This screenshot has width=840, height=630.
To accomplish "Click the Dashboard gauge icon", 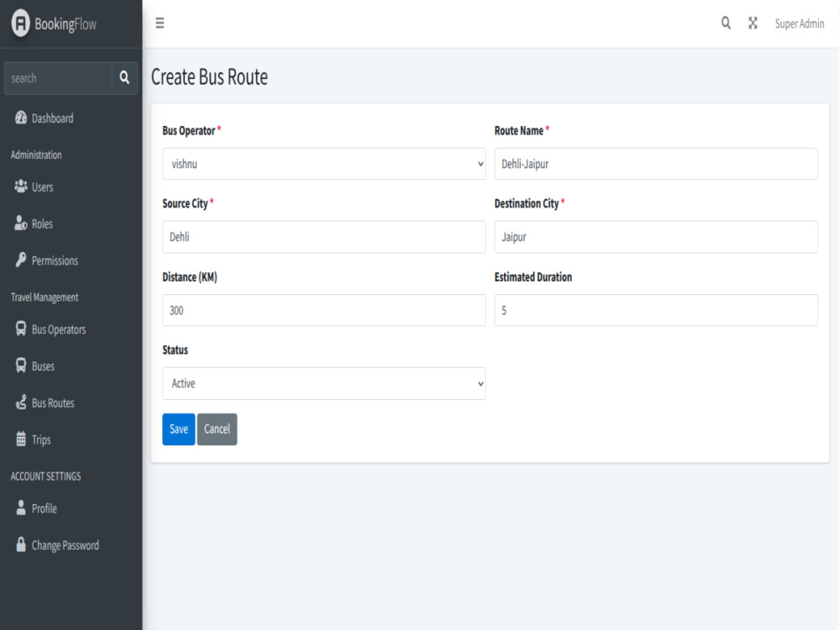I will coord(21,118).
